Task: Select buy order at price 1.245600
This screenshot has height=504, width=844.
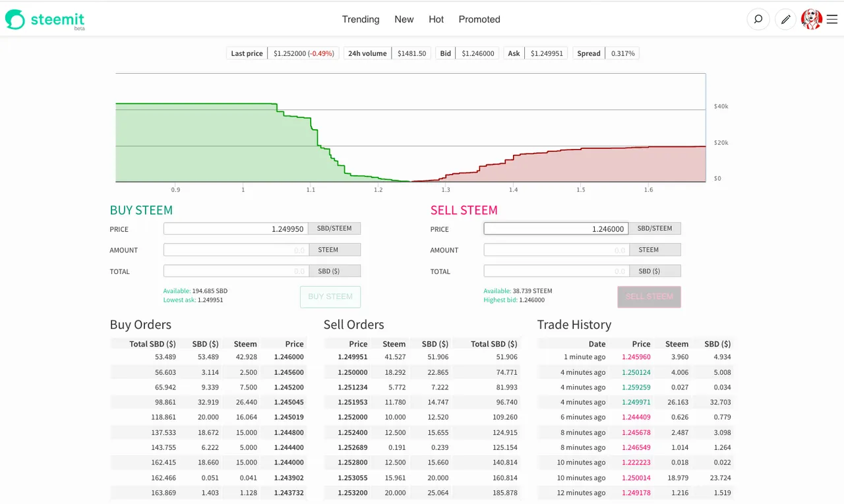Action: click(x=208, y=372)
